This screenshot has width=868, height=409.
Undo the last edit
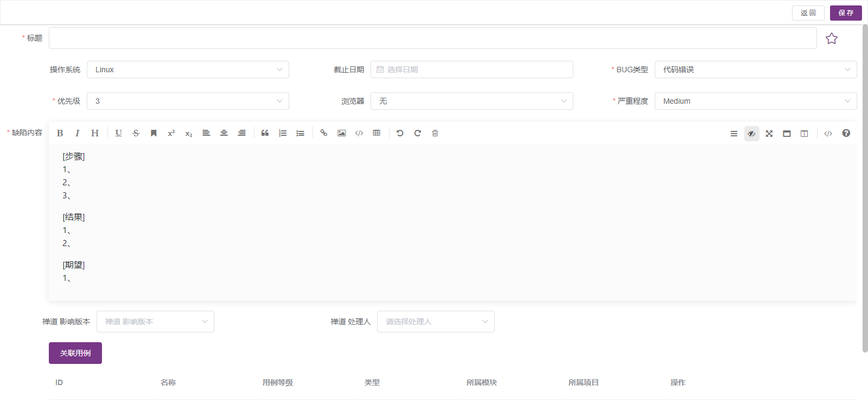[400, 133]
